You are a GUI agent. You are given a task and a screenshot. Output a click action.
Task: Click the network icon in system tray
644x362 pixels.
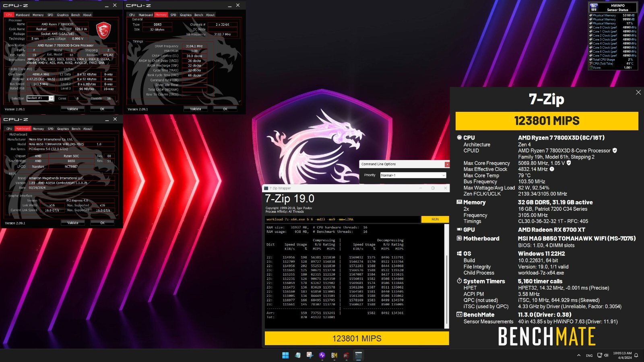[600, 355]
